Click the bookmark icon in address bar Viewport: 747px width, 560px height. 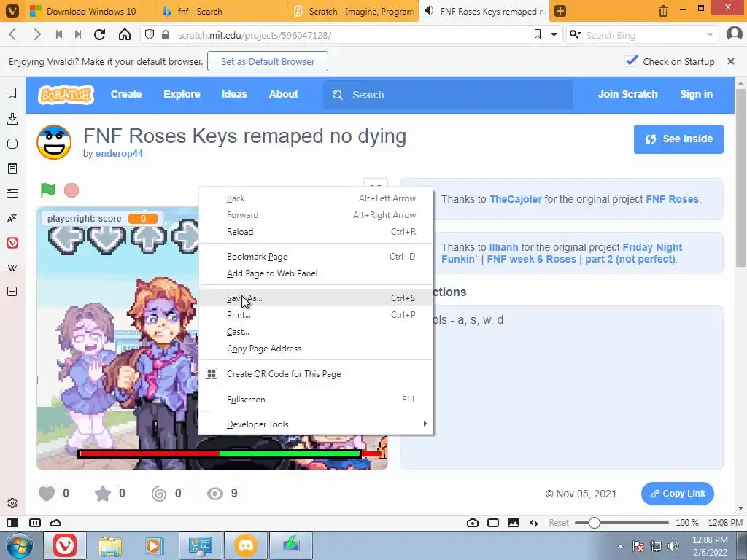pos(538,34)
